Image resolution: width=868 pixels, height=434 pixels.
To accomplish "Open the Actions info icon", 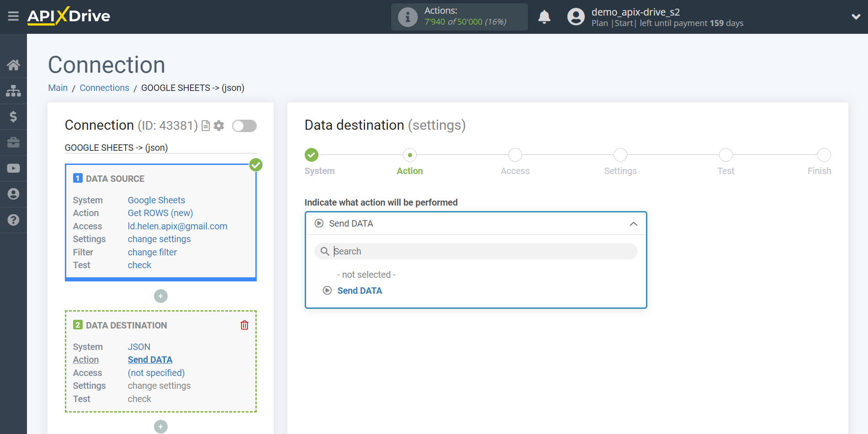I will (x=408, y=17).
